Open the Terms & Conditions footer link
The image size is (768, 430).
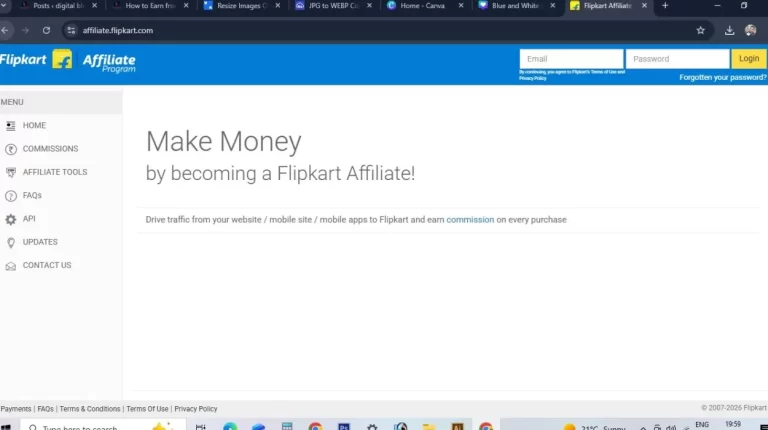pos(90,409)
